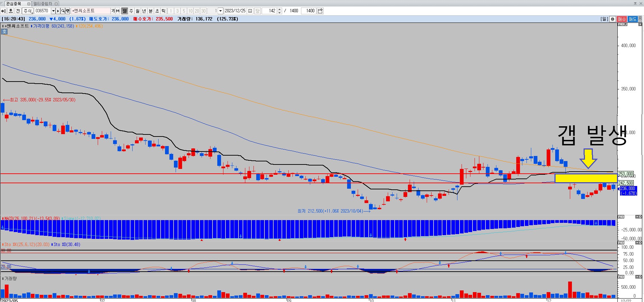This screenshot has width=644, height=302.
Task: Select the 분 minute chart period
Action: pos(151,11)
